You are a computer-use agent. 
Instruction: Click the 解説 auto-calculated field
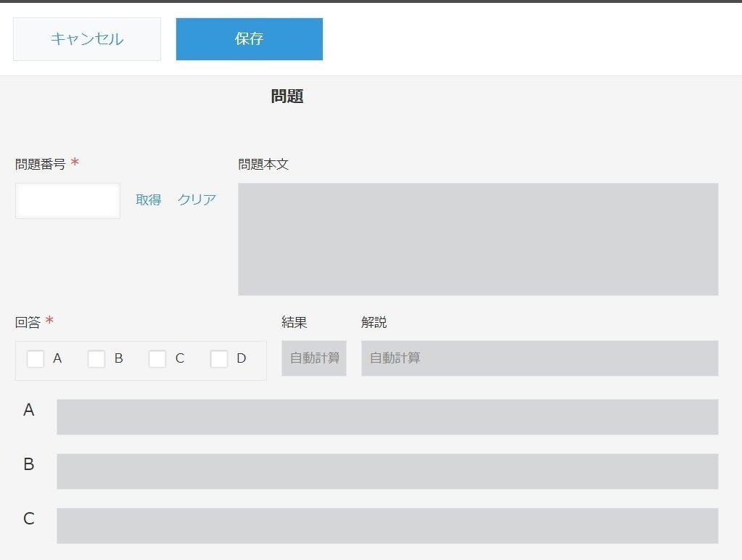click(x=540, y=358)
